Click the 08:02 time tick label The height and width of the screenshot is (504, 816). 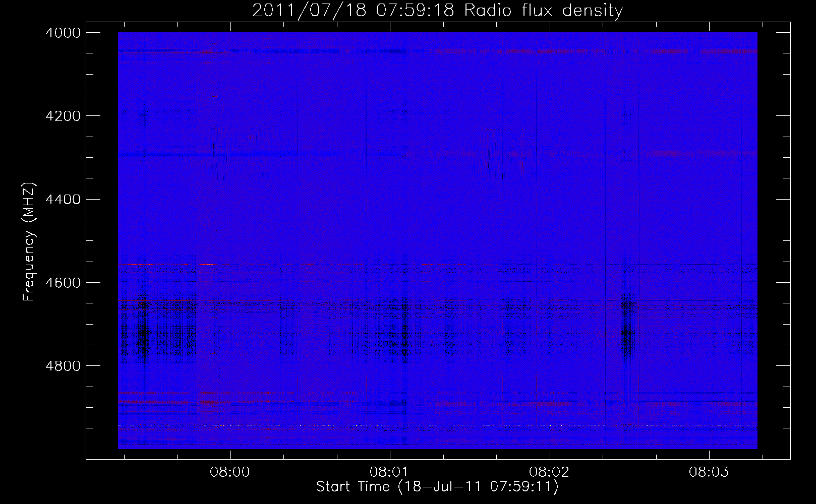(x=549, y=472)
